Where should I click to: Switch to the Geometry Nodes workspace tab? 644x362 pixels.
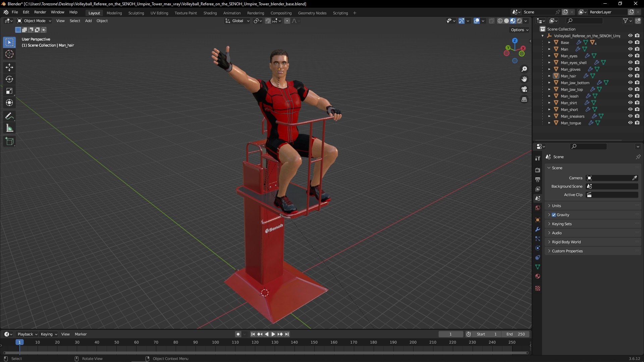click(312, 13)
